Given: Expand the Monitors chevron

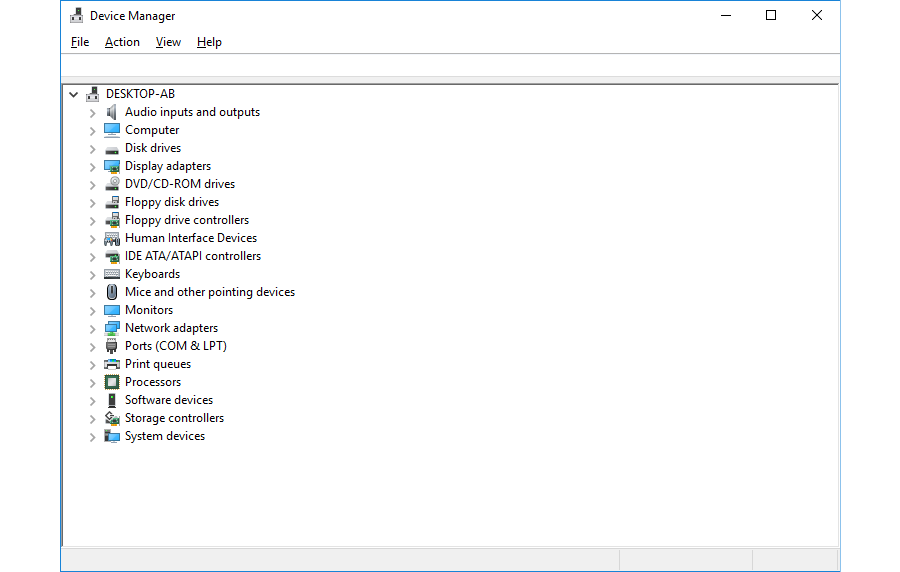Looking at the screenshot, I should click(x=92, y=311).
